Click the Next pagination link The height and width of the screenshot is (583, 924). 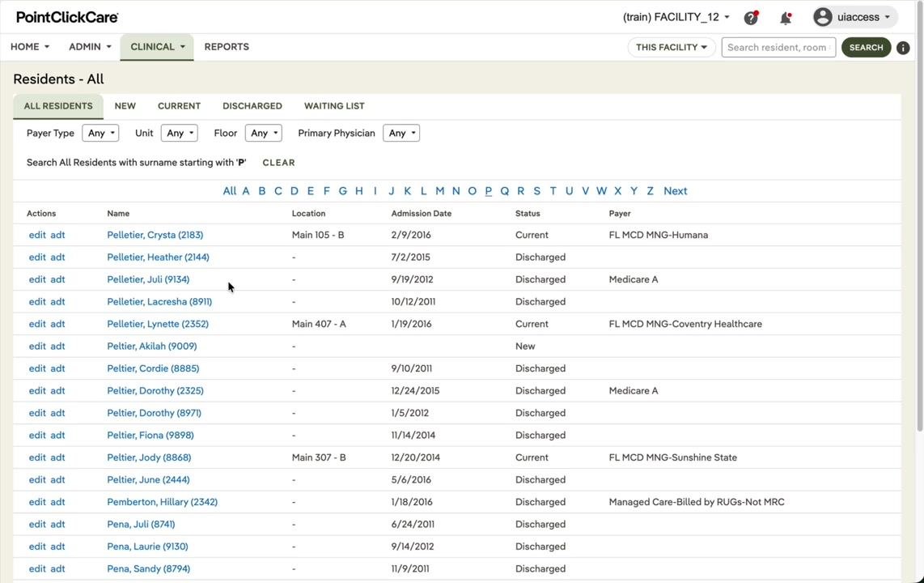click(676, 191)
